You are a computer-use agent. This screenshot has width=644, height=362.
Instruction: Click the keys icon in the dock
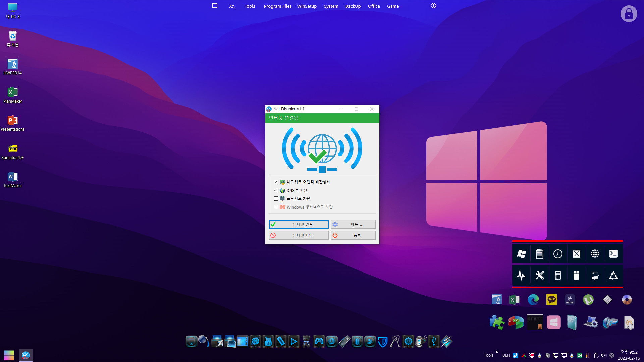click(x=395, y=341)
